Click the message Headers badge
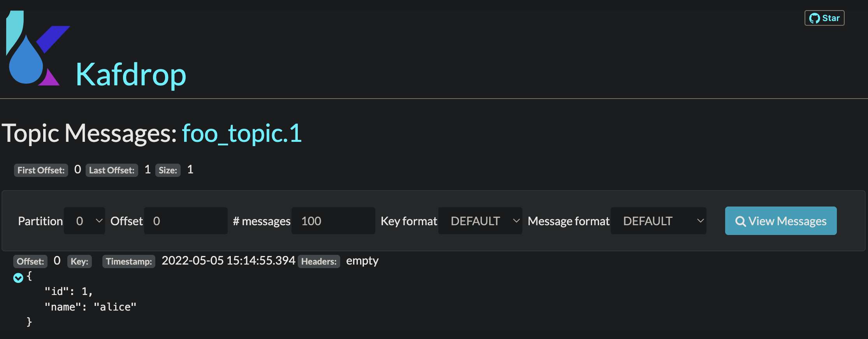Screen dimensions: 868x339 (x=319, y=261)
